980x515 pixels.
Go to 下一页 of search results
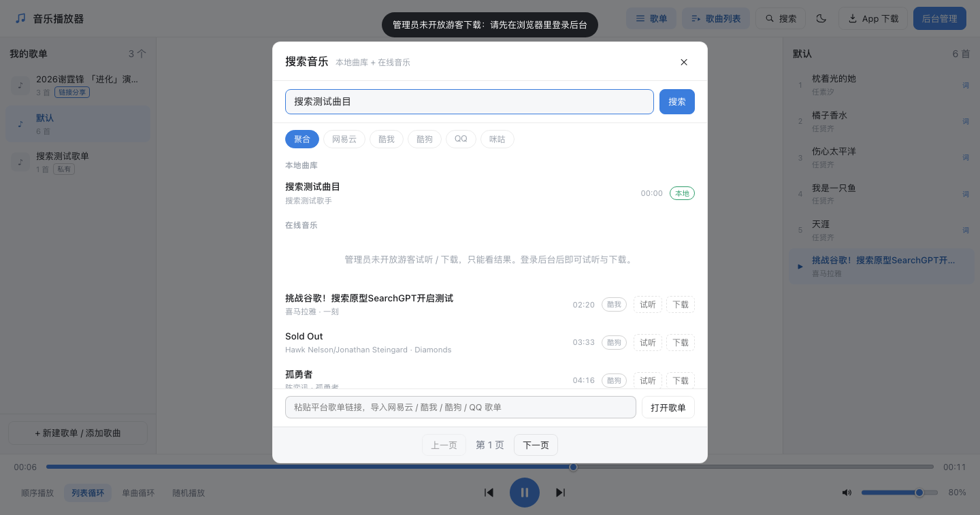[x=536, y=445]
